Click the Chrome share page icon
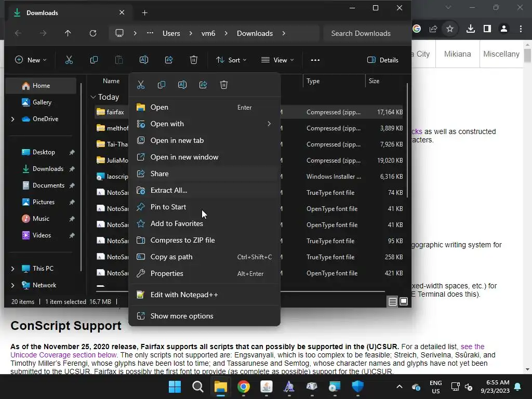 click(433, 29)
